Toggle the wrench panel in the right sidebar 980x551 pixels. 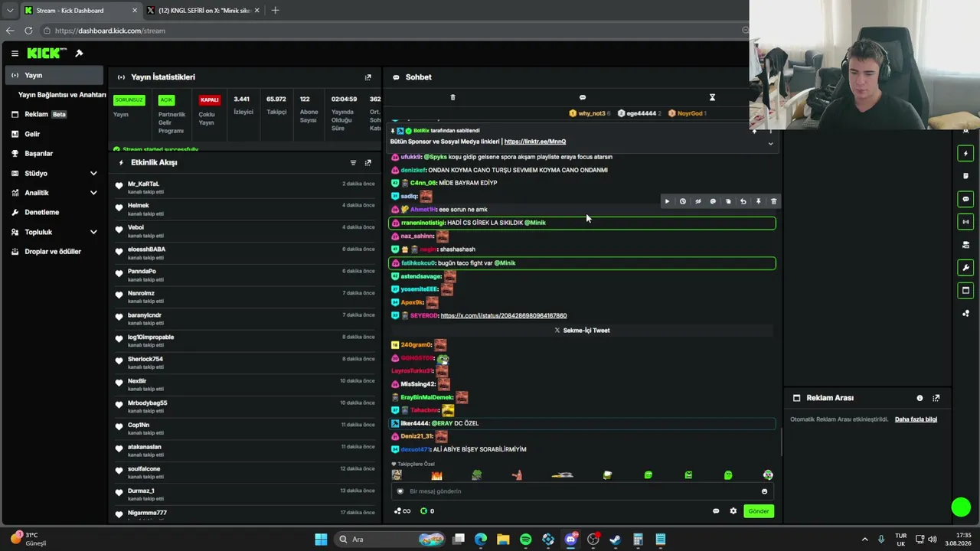coord(965,268)
